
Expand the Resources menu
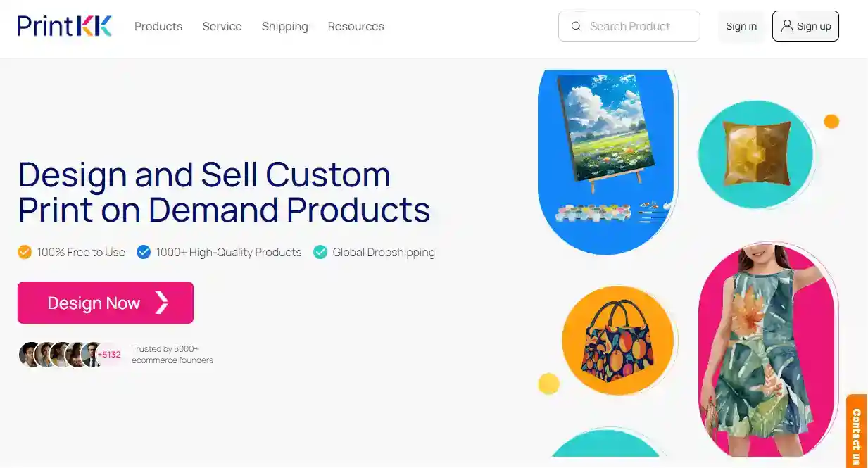coord(356,26)
